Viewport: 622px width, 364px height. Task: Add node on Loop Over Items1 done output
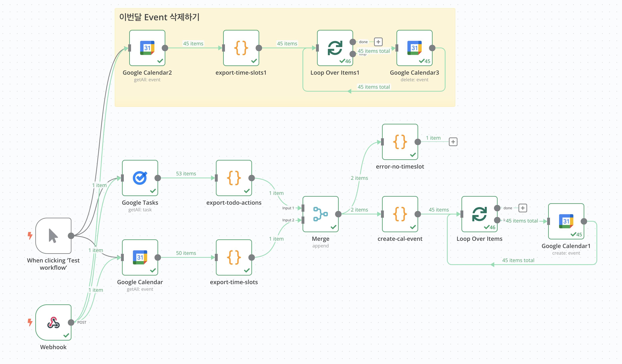click(378, 42)
